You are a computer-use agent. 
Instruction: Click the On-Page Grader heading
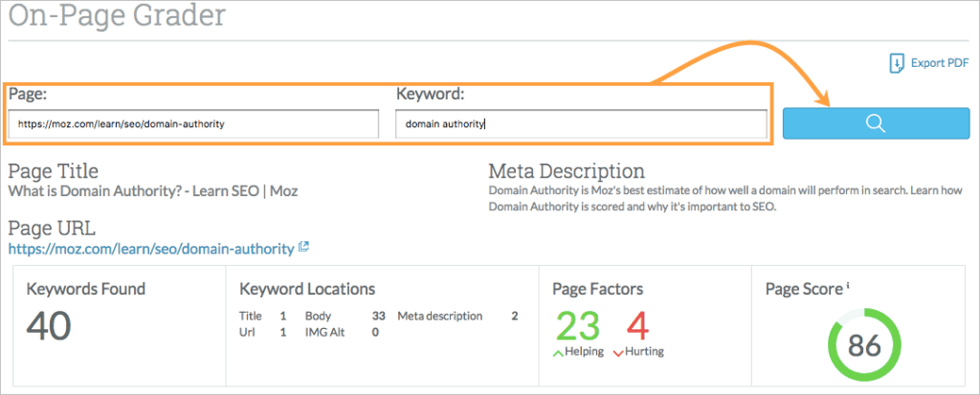117,15
